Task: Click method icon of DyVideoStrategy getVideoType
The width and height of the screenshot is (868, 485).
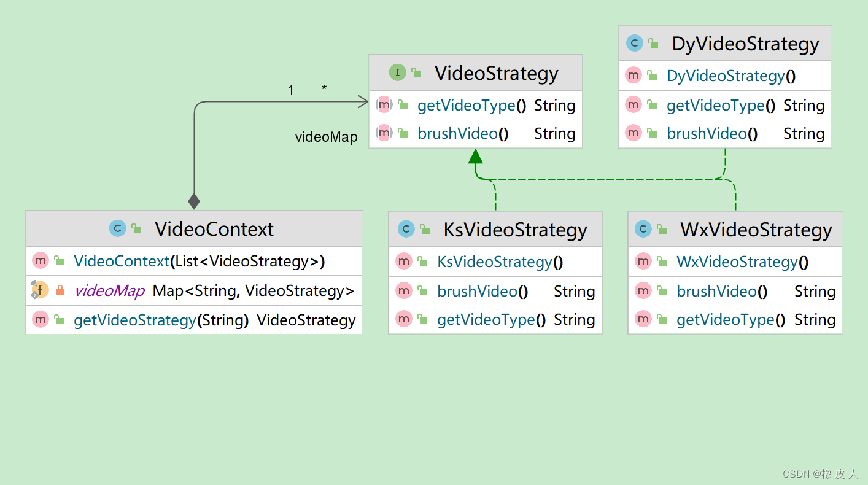Action: coord(633,105)
